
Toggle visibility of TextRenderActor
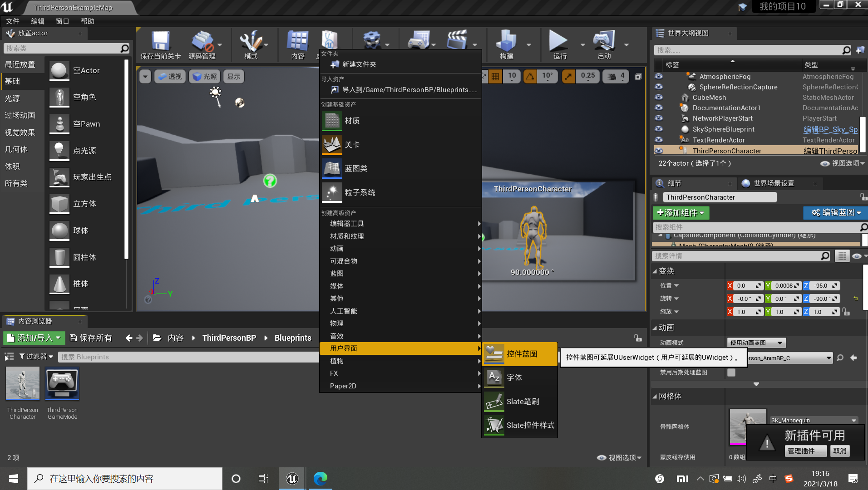click(659, 140)
